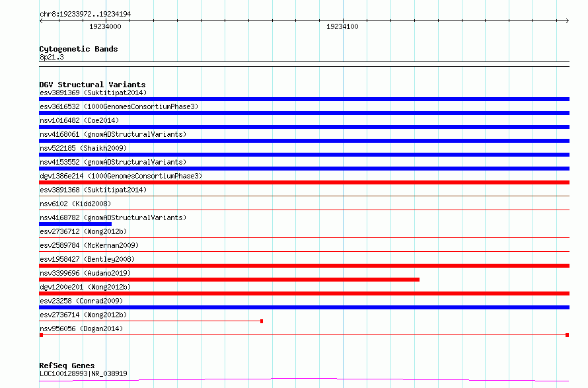Open the nsv3399696 (Audano2019) label
Image resolution: width=588 pixels, height=388 pixels.
[85, 273]
